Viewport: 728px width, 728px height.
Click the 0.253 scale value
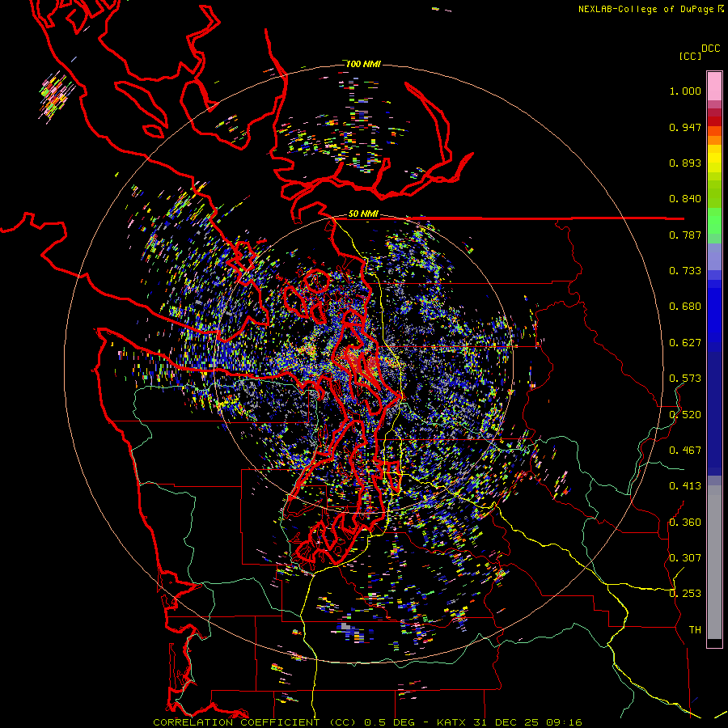685,594
